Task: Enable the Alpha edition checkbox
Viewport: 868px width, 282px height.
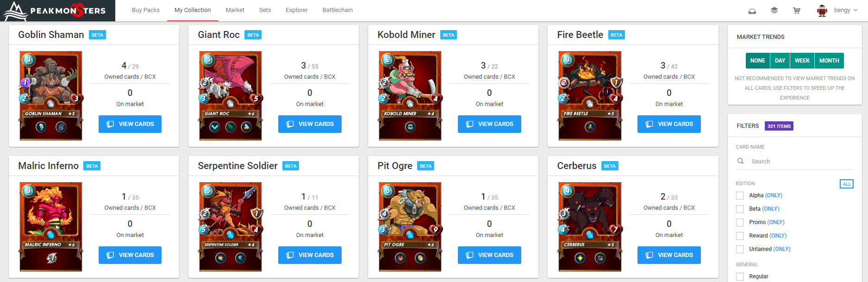Action: coord(740,195)
